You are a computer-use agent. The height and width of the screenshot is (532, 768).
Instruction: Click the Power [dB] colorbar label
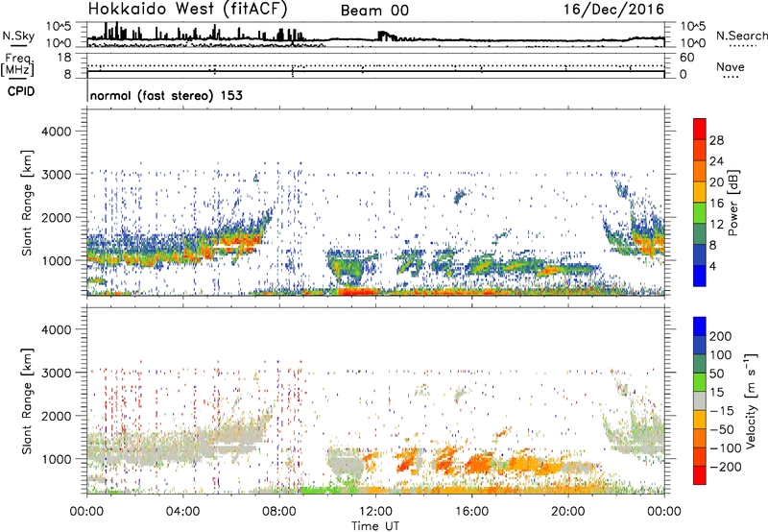click(x=733, y=203)
